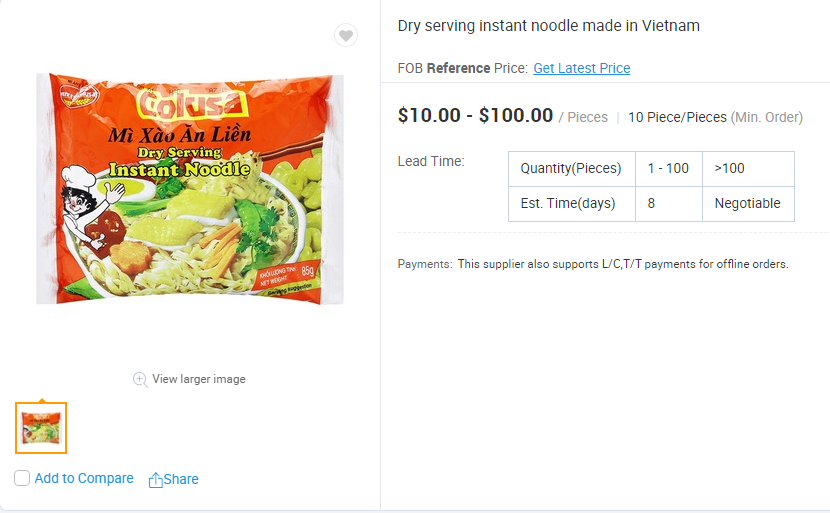The image size is (830, 513).
Task: Click the Negotiable lead time cell
Action: (747, 203)
